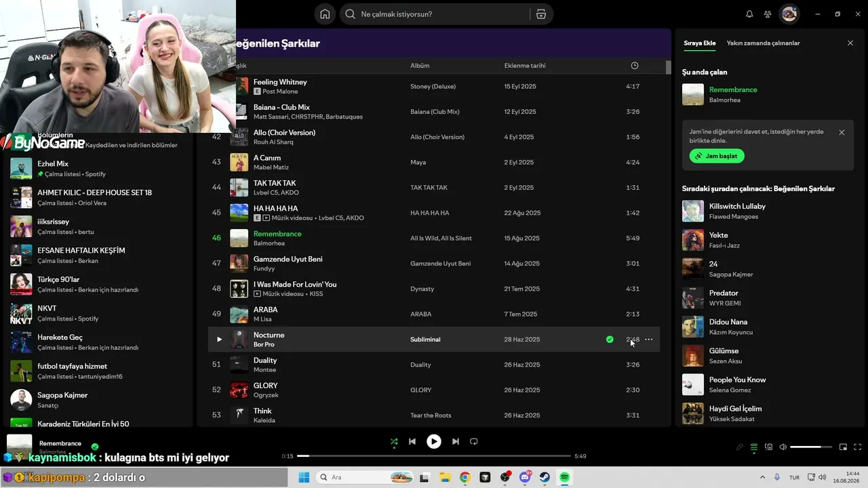Open the user profile avatar menu
868x488 pixels.
(789, 14)
